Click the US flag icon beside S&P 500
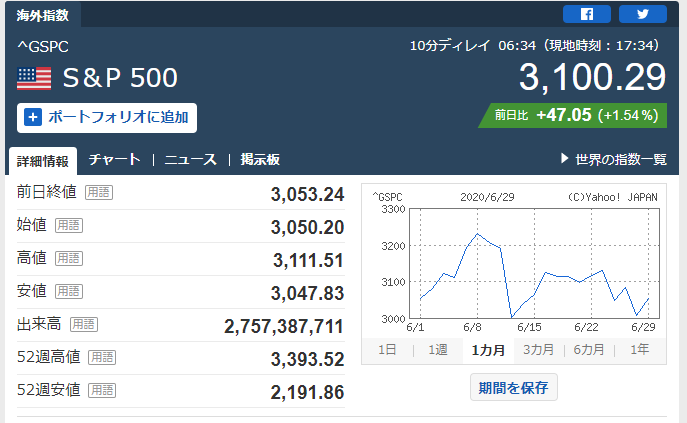This screenshot has height=423, width=687. pyautogui.click(x=34, y=78)
